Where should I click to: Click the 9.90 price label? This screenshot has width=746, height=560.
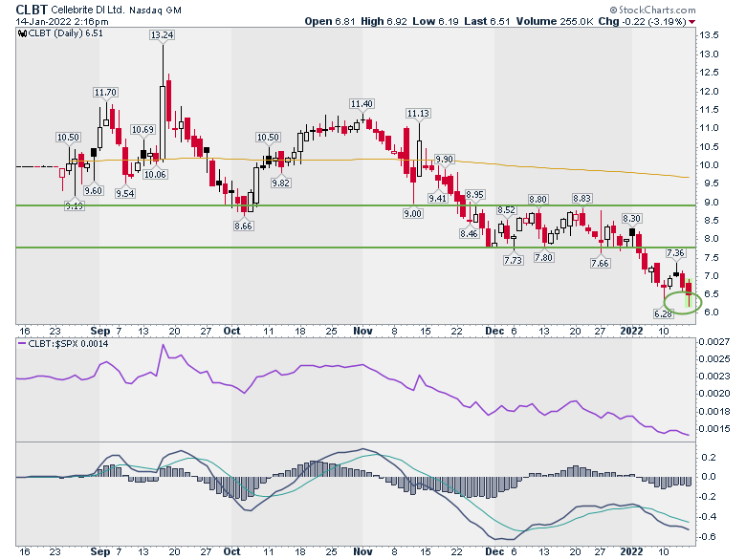[445, 160]
